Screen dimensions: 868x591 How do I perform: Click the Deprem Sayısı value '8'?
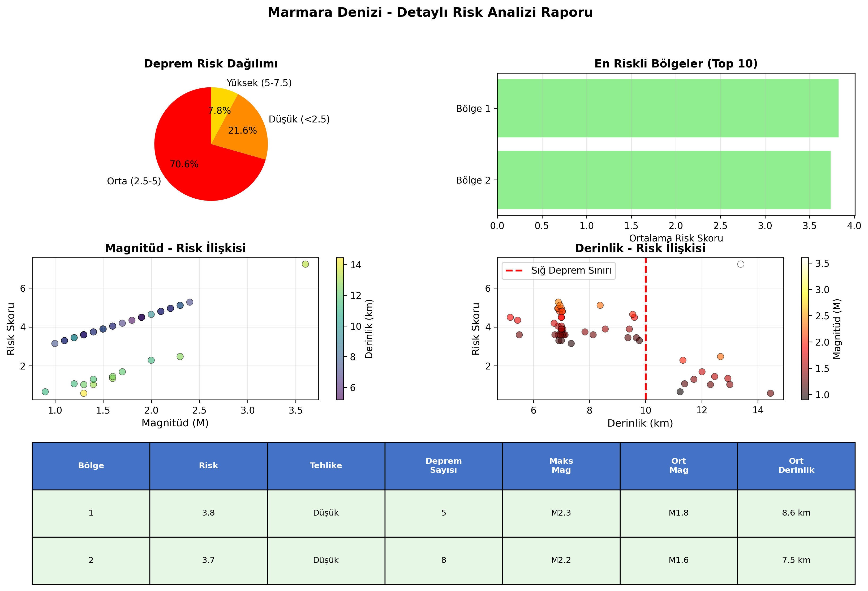pyautogui.click(x=444, y=560)
